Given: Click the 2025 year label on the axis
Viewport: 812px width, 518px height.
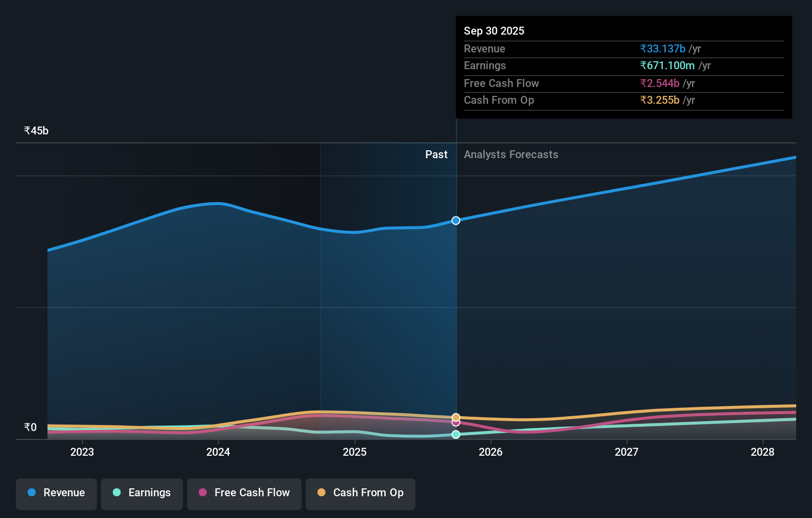Looking at the screenshot, I should point(355,452).
